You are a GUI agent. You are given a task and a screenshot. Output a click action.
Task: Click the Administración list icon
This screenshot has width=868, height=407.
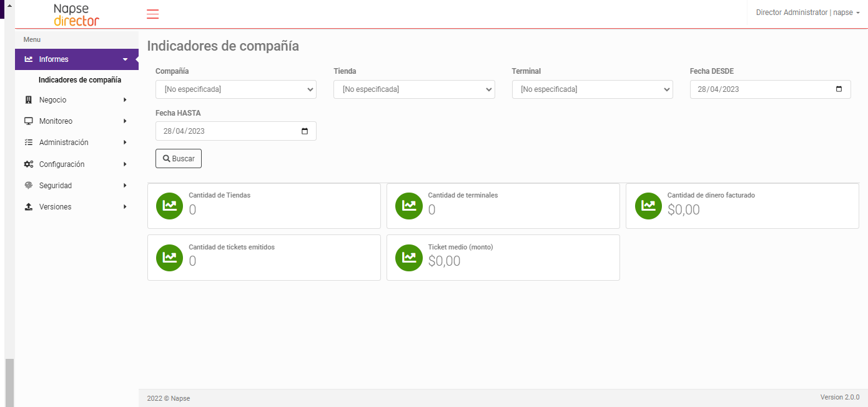[x=28, y=143]
